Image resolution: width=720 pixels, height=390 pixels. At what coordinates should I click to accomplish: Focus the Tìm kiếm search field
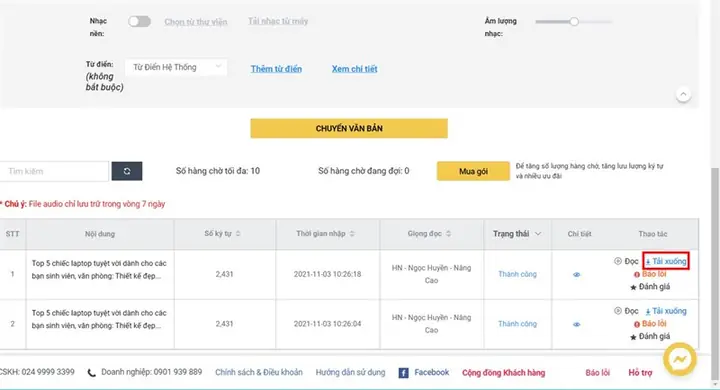(x=54, y=171)
